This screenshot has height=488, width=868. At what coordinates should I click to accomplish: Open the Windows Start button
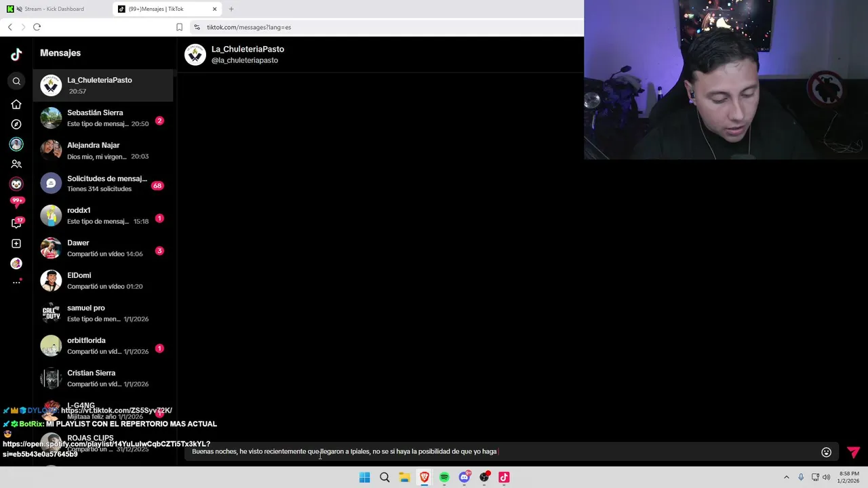tap(365, 477)
